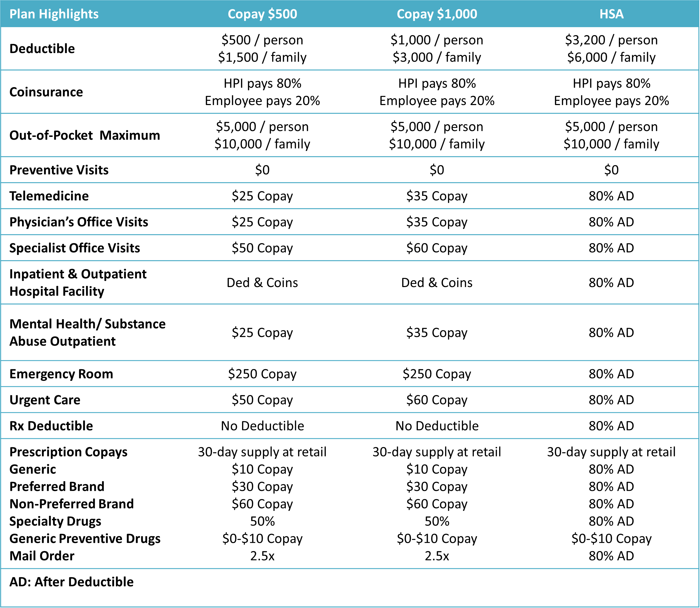This screenshot has height=608, width=700.
Task: Select the Generic '$10 Copay' under Copay $500
Action: point(262,469)
